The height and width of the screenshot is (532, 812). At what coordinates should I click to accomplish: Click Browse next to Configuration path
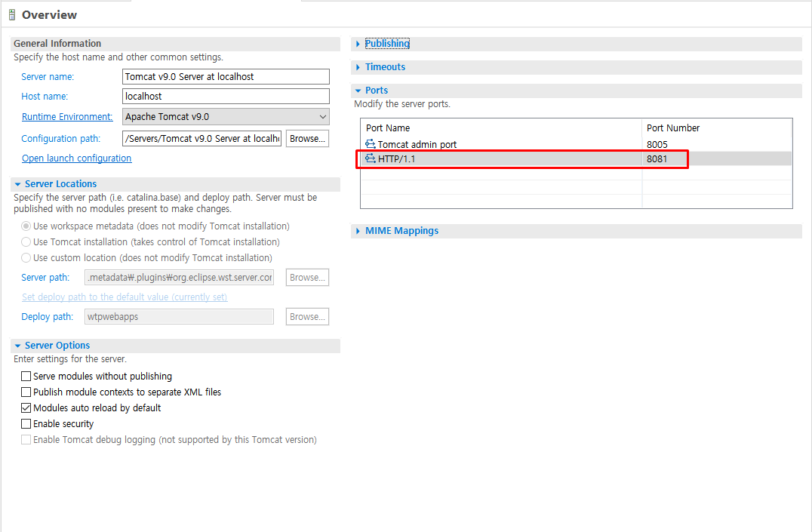coord(307,138)
